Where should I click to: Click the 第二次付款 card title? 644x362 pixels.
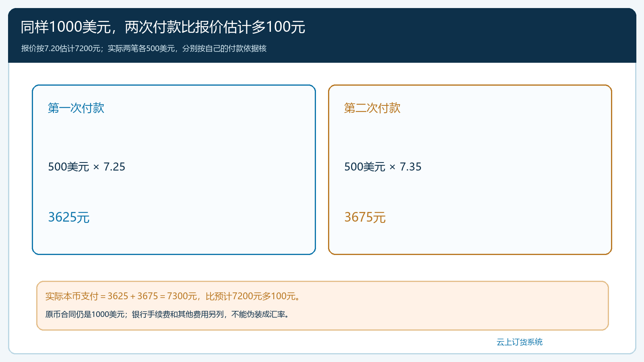(372, 108)
